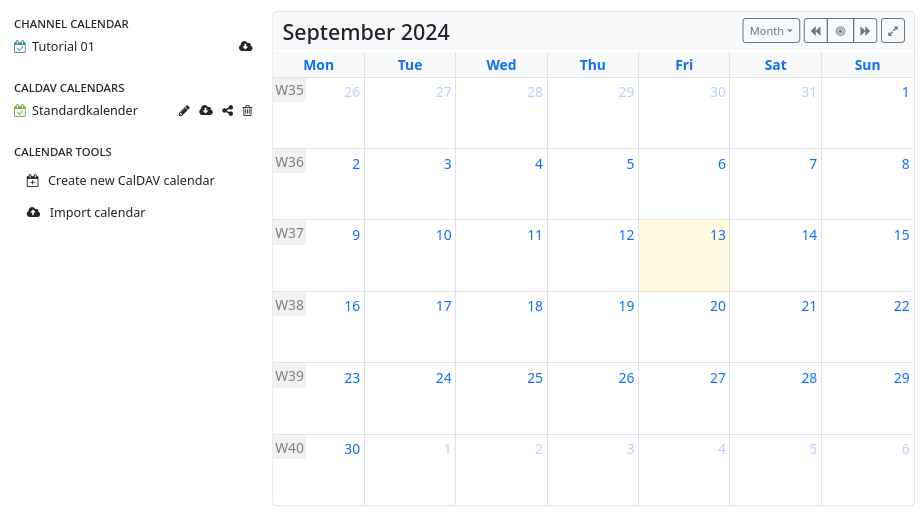922x516 pixels.
Task: Download the Standardkalender calendar
Action: tap(206, 111)
